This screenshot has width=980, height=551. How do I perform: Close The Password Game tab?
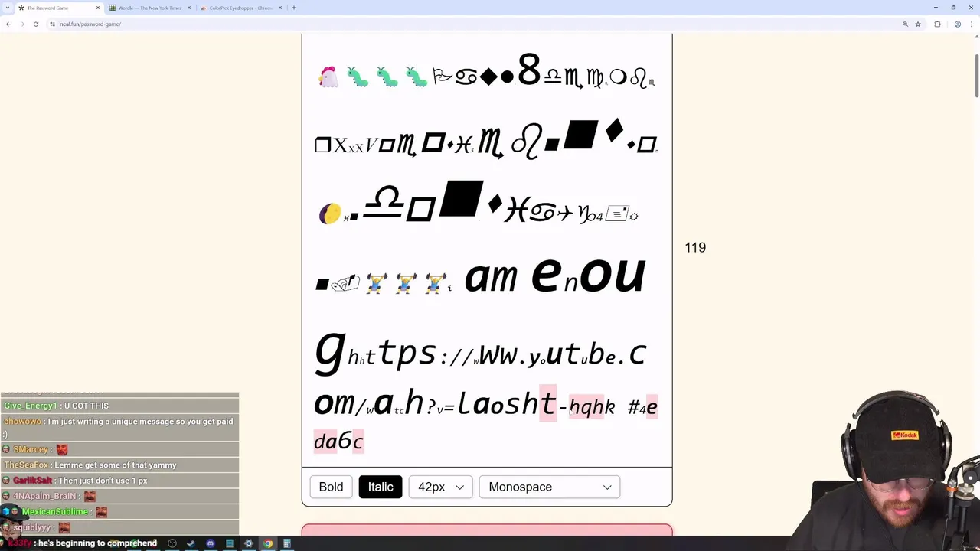click(98, 8)
